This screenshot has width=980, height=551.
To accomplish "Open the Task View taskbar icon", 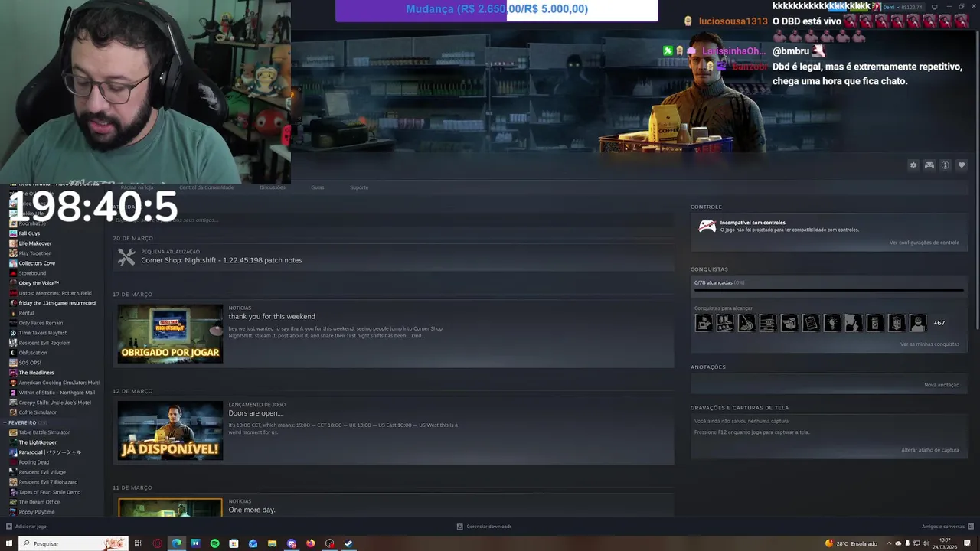I will [x=138, y=543].
